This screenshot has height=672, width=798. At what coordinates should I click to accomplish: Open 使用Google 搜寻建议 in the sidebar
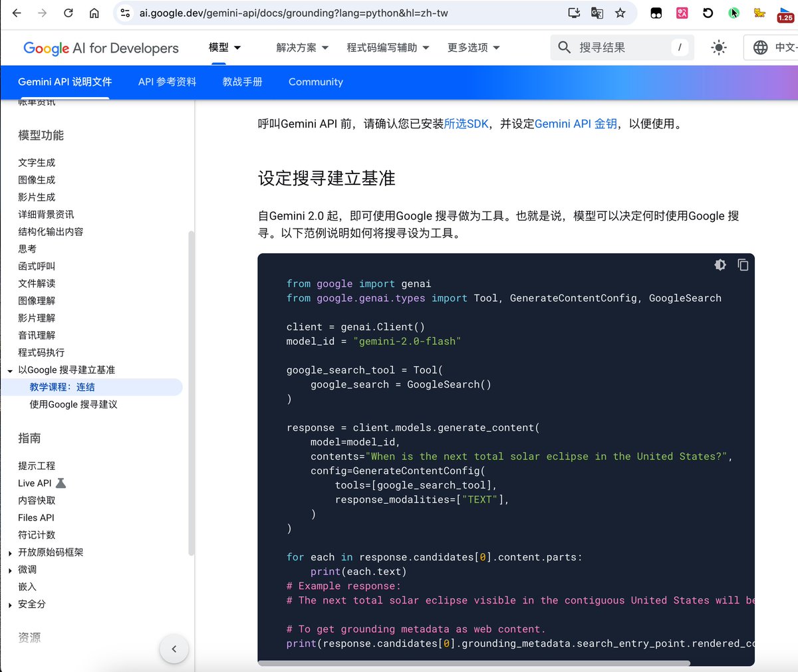[73, 404]
